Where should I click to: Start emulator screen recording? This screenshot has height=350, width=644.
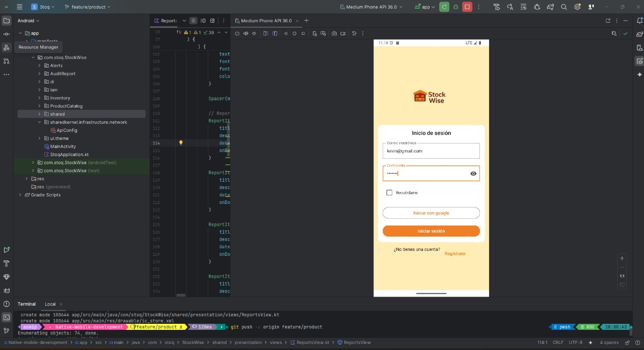tap(343, 34)
